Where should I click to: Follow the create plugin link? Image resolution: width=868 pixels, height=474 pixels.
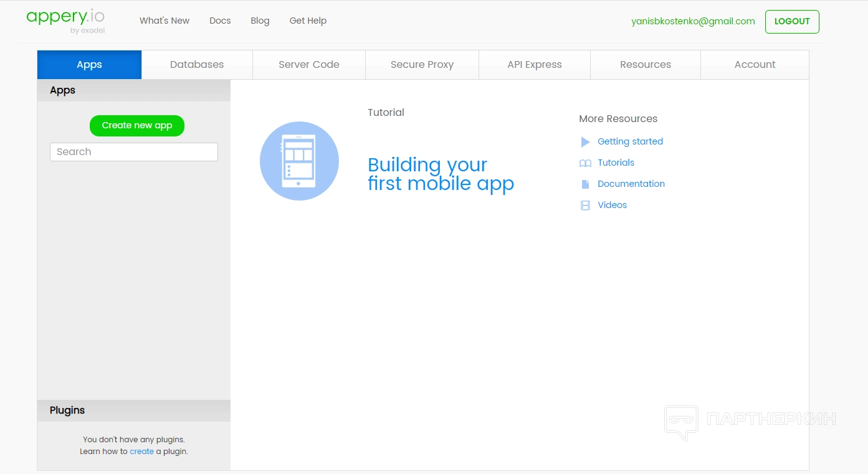pyautogui.click(x=141, y=452)
